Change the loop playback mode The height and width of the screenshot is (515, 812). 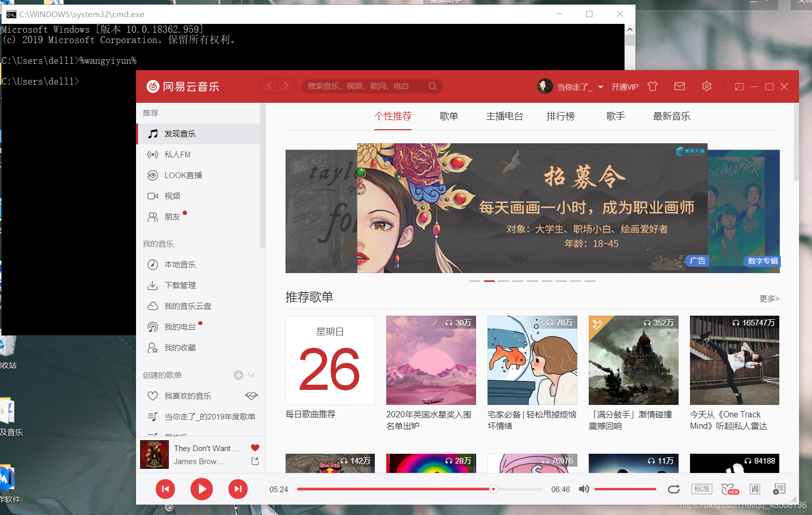click(674, 489)
